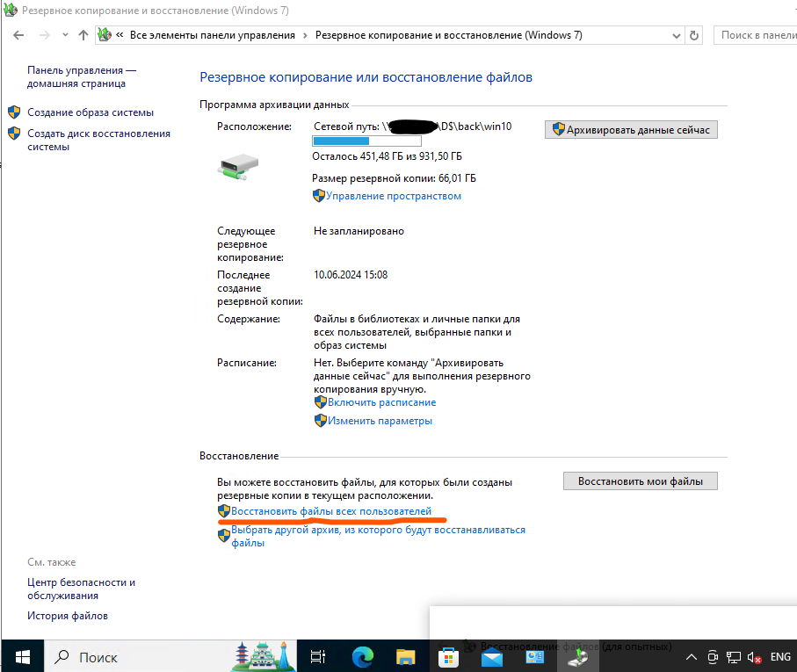Click shield icon beside 'Изменить параметры'
This screenshot has width=797, height=672.
click(x=320, y=421)
